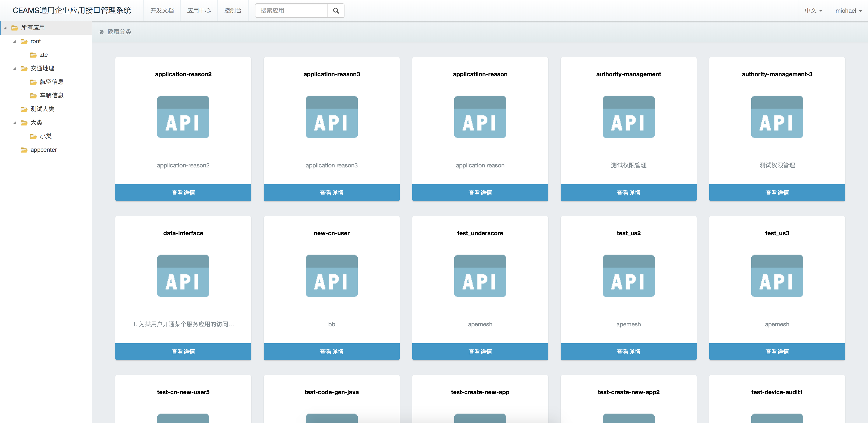Collapse the 所有应用 tree node arrow
The width and height of the screenshot is (868, 423).
pos(5,28)
